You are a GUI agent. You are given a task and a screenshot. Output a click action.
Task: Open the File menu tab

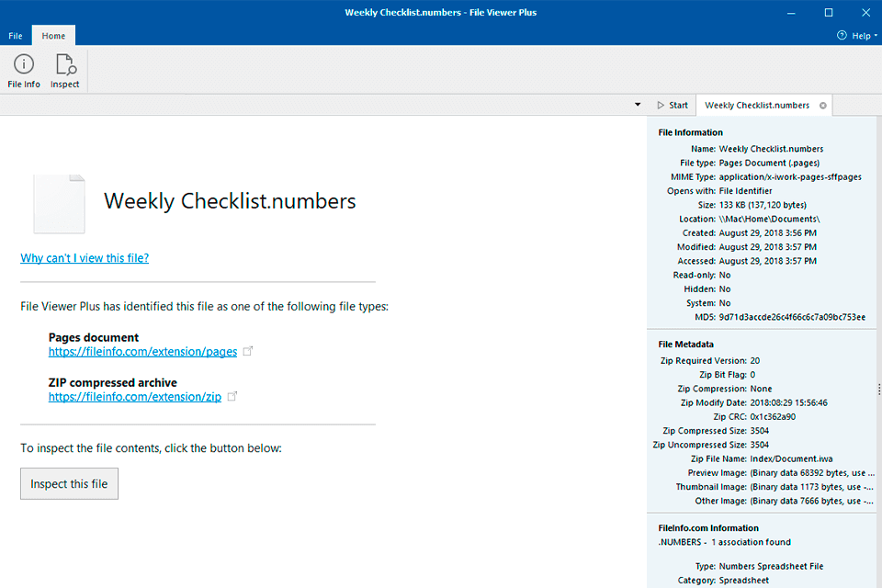(x=16, y=36)
